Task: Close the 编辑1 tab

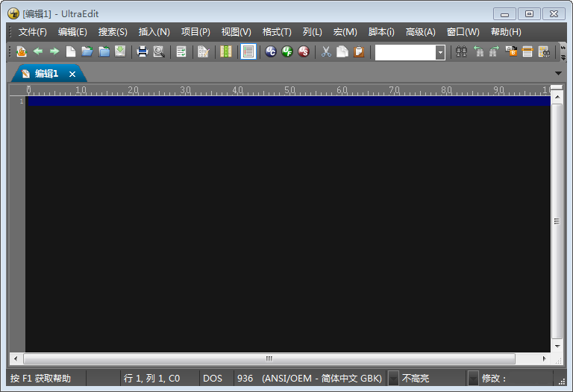Action: [x=72, y=74]
